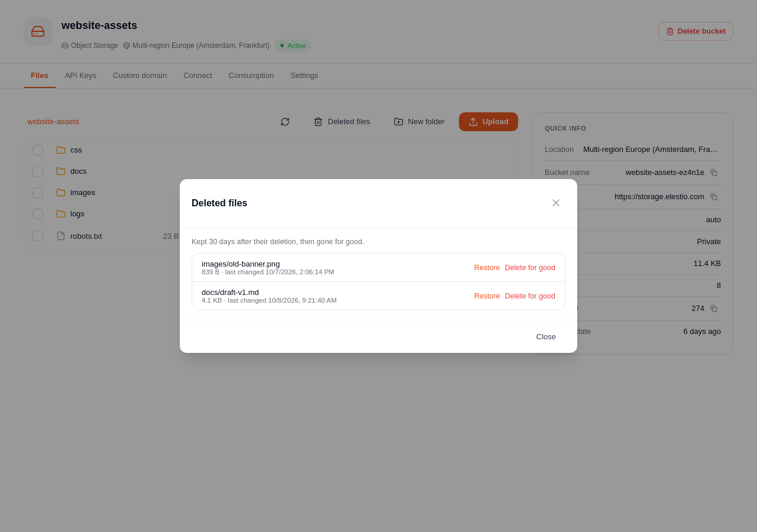Viewport: 757px width, 532px height.
Task: Click the images/old-banner.png file name
Action: [241, 264]
